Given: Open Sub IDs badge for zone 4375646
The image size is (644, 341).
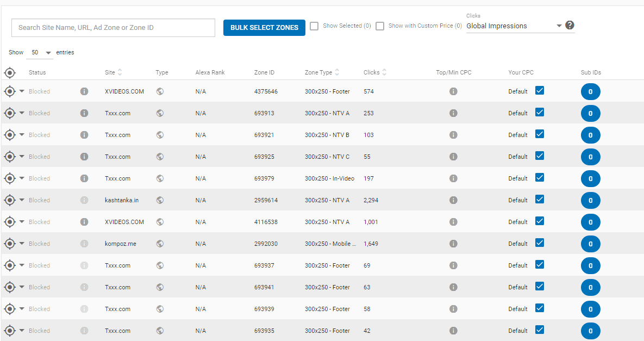Looking at the screenshot, I should click(591, 91).
